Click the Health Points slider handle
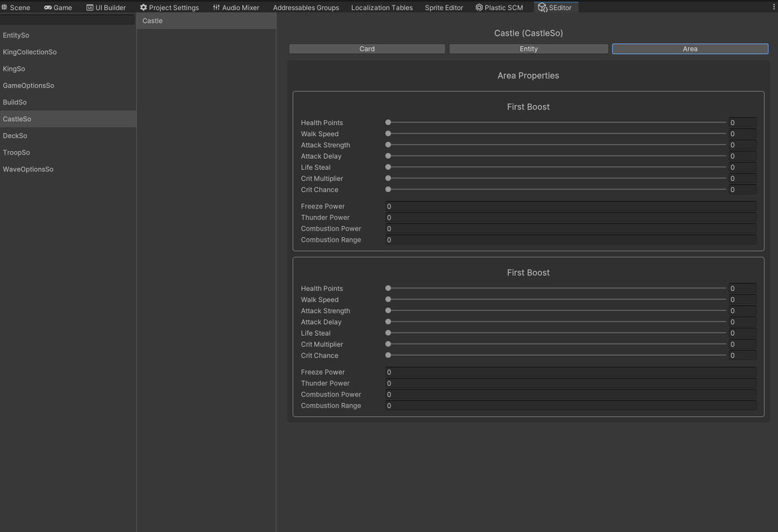 (x=388, y=122)
